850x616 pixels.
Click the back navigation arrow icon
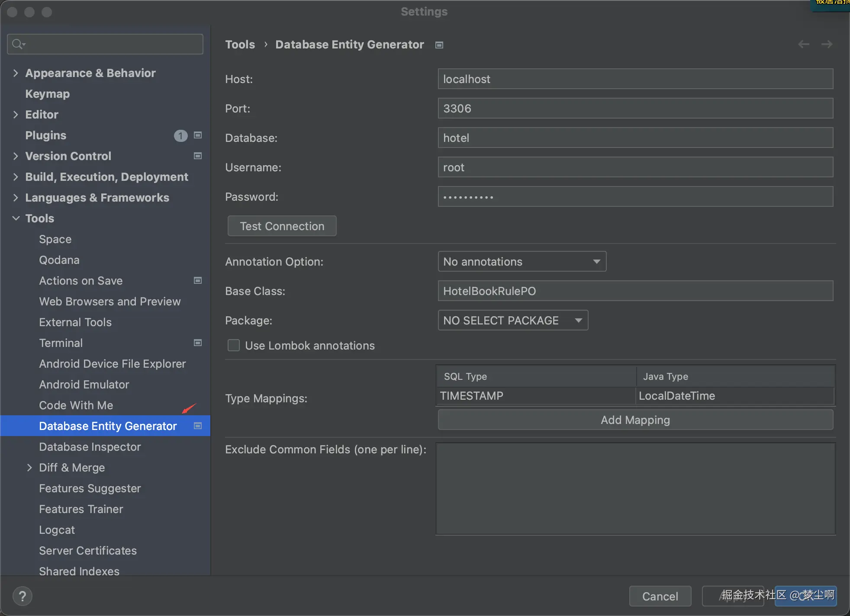804,44
